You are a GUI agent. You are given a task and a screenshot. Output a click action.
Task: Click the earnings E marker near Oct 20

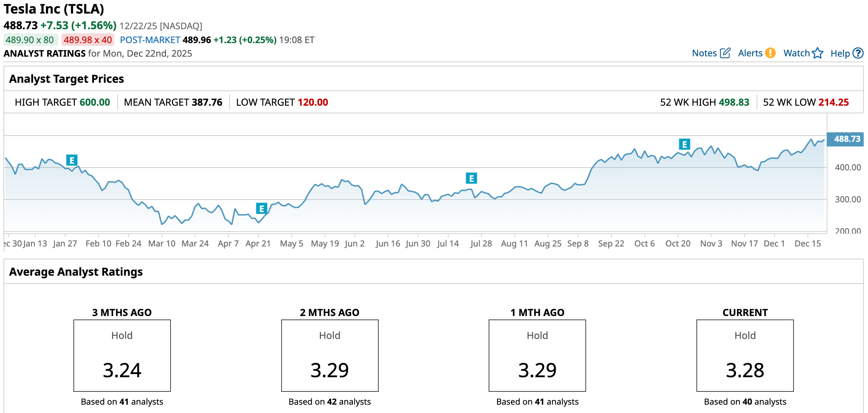684,144
